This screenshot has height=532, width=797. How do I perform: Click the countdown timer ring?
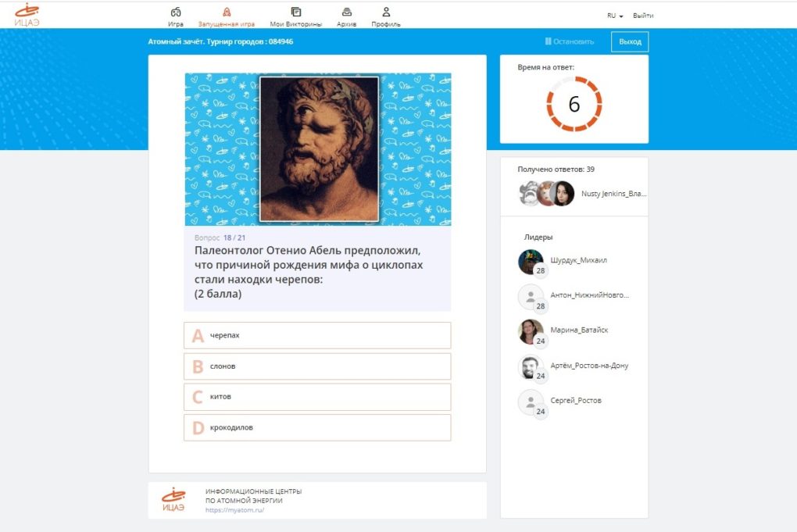coord(574,104)
